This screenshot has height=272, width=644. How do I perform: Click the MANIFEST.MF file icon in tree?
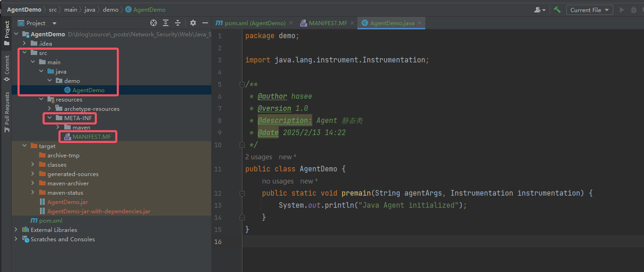(x=67, y=136)
